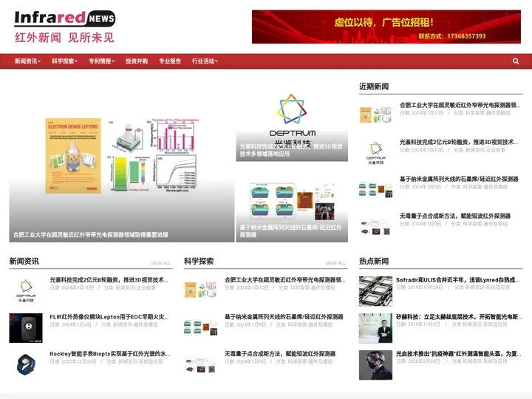Open 热点新闻 headline 矽赫科技：立足太赫兹底层技术
The image size is (532, 399).
coord(459,317)
